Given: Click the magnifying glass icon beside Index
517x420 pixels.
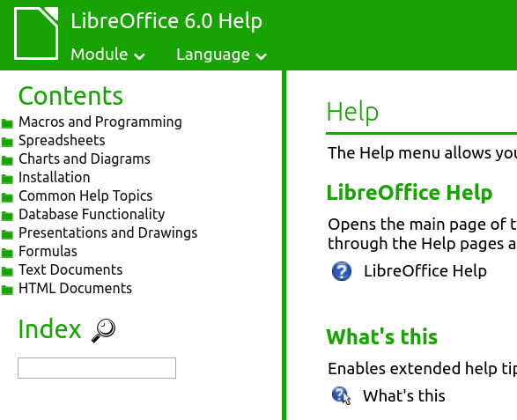Looking at the screenshot, I should [104, 330].
